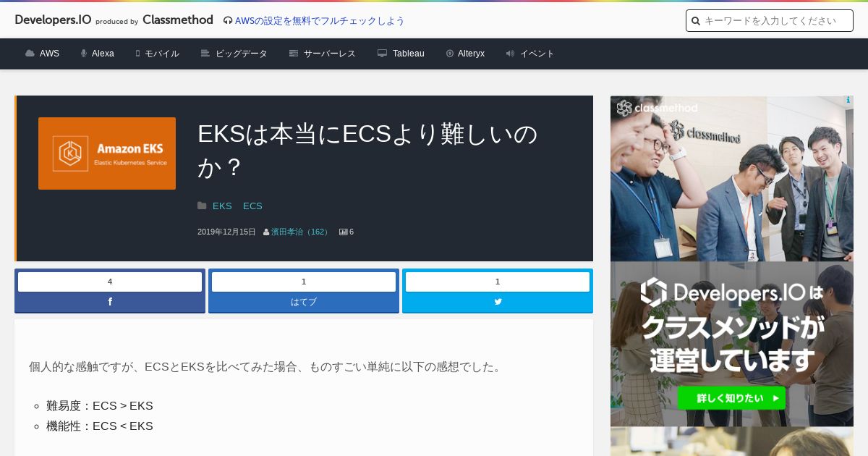Open the AWS設定を無料でフルチェック link
The width and height of the screenshot is (868, 456).
(320, 21)
